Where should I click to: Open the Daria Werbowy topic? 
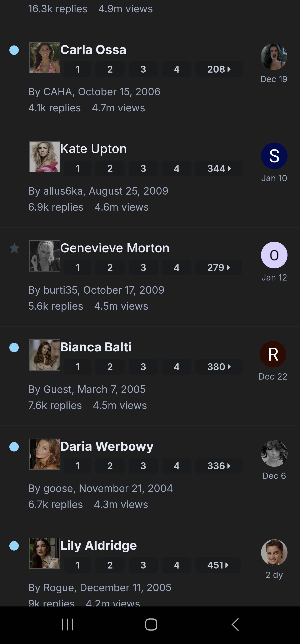107,446
